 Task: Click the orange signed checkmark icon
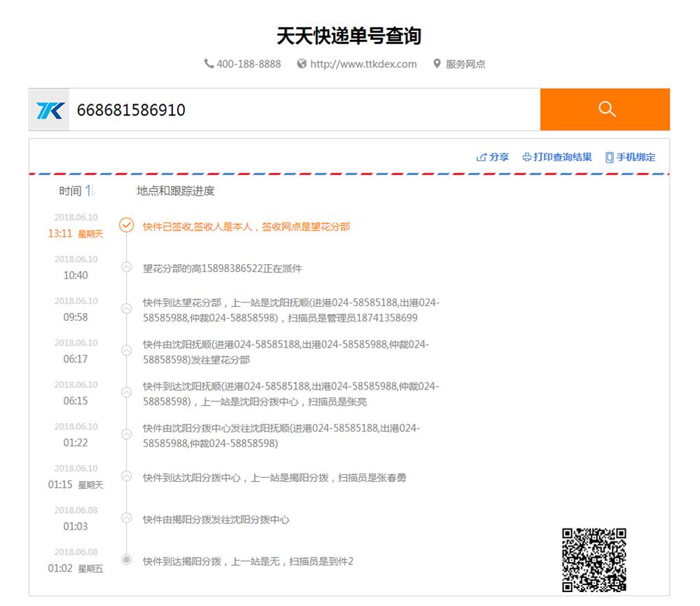click(x=126, y=225)
